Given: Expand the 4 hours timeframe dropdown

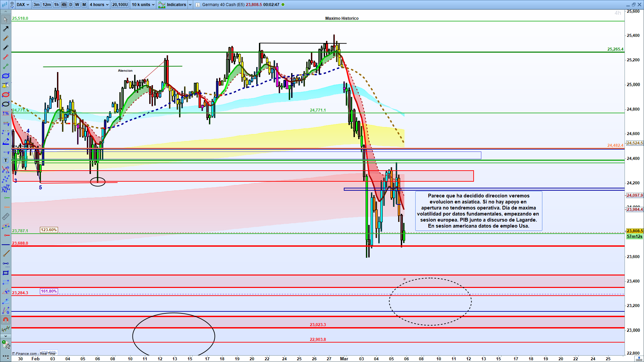Looking at the screenshot, I should (x=99, y=5).
